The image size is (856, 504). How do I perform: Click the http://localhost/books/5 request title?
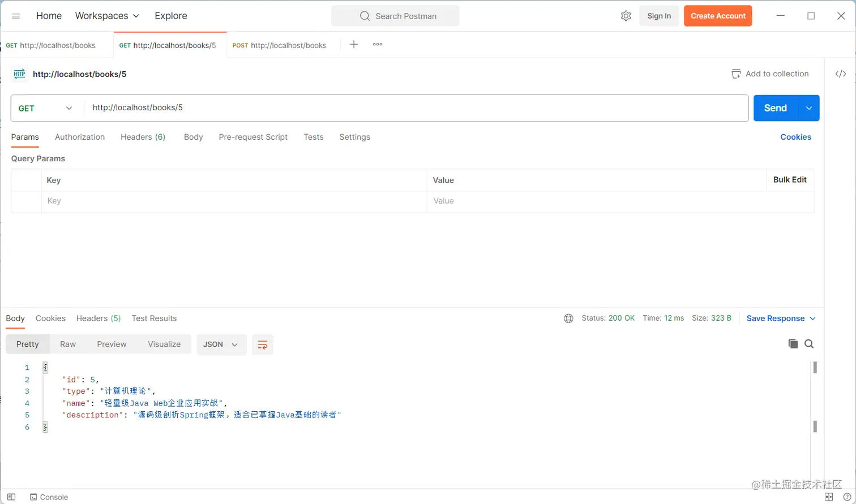[x=80, y=74]
